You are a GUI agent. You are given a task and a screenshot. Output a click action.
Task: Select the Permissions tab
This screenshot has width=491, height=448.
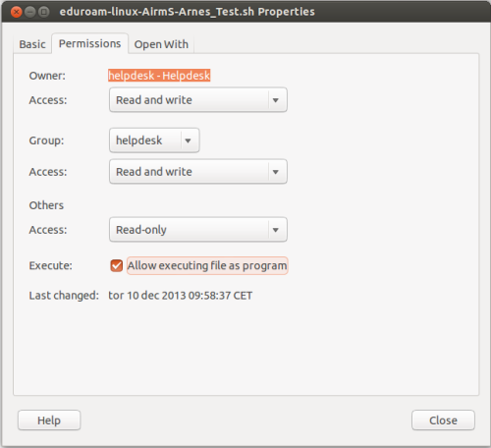pos(89,43)
